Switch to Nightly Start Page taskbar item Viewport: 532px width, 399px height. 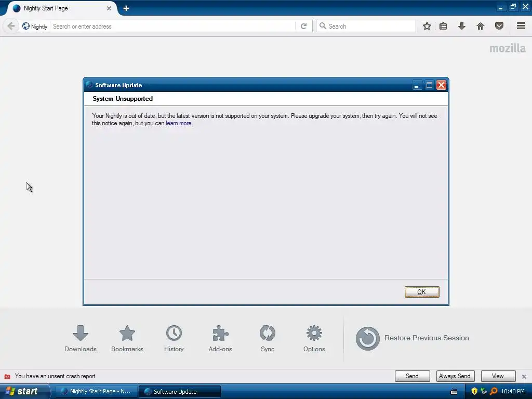pyautogui.click(x=96, y=391)
